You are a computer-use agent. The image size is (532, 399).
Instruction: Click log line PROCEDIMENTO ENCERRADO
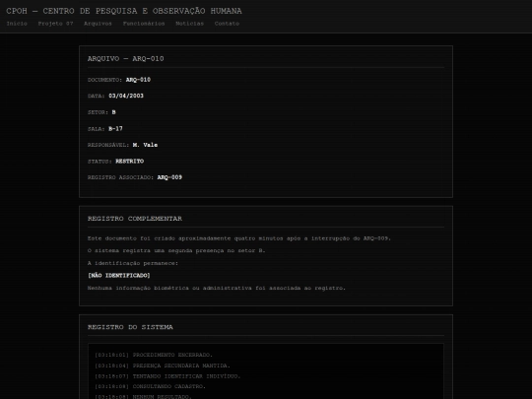point(154,355)
